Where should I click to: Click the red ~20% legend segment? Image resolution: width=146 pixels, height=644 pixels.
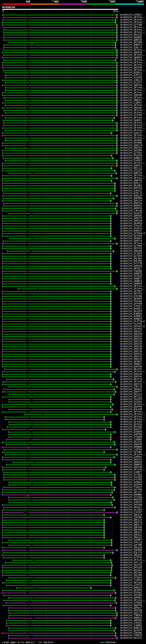click(x=16, y=4)
